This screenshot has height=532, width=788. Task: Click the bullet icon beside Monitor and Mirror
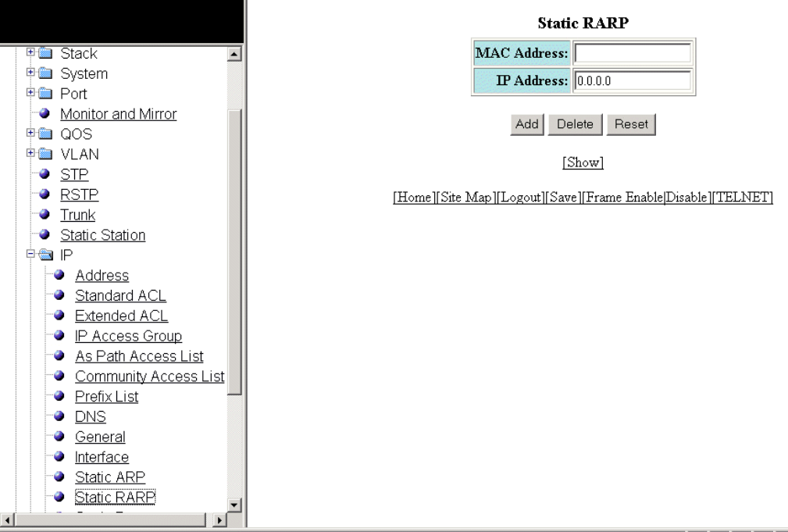tap(45, 113)
